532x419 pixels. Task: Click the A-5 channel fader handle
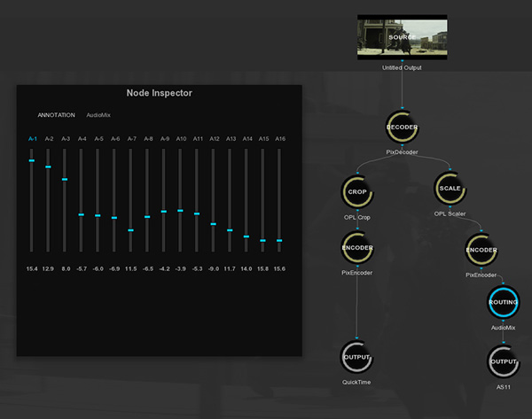98,215
